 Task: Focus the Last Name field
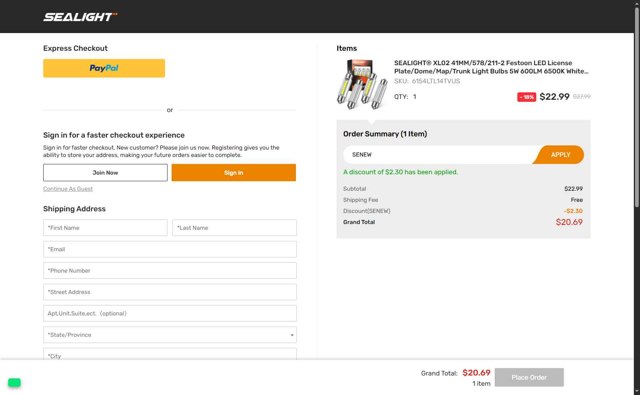pos(234,228)
